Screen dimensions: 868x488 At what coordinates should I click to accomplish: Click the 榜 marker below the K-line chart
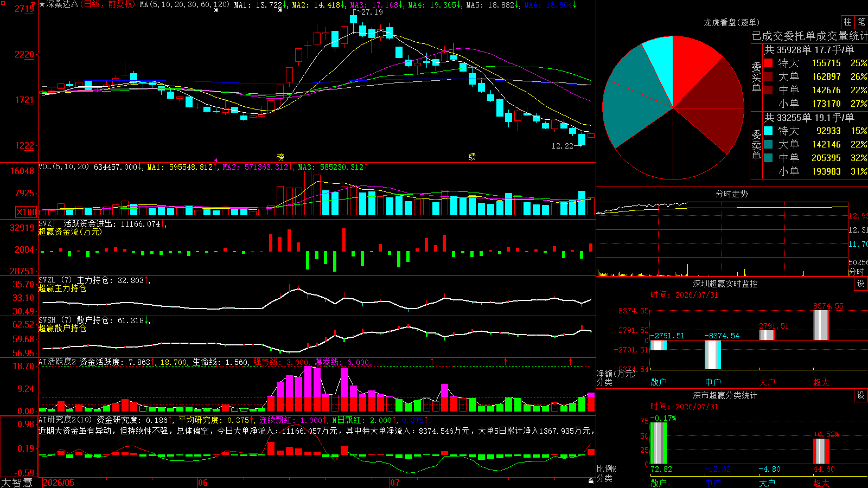(x=280, y=157)
